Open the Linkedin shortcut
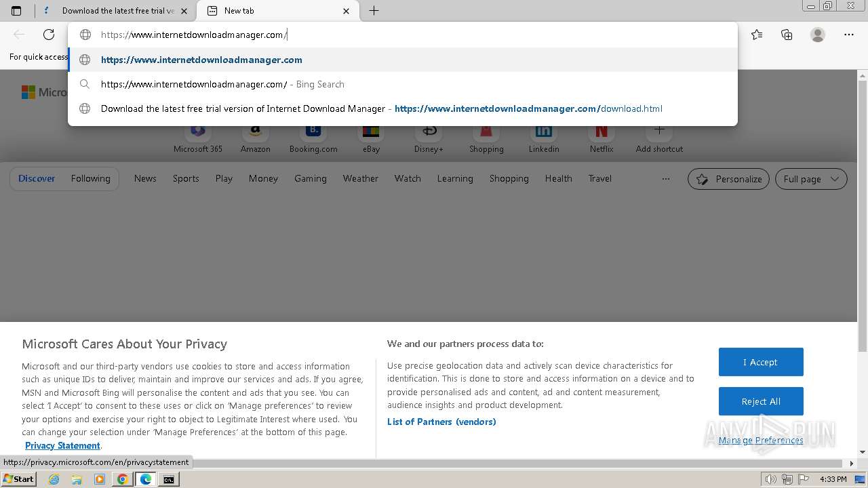The height and width of the screenshot is (488, 868). (544, 139)
